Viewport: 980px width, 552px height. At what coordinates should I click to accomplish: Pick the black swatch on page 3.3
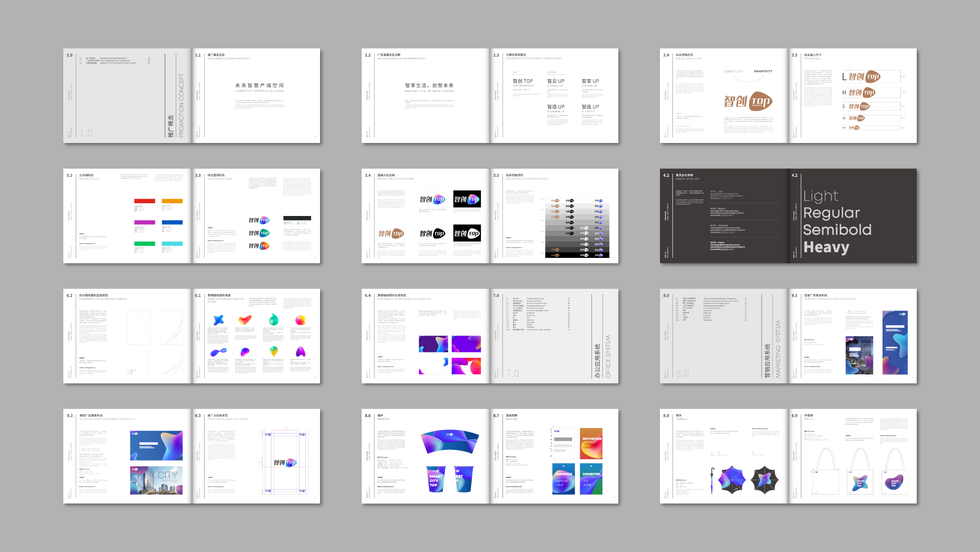point(297,218)
